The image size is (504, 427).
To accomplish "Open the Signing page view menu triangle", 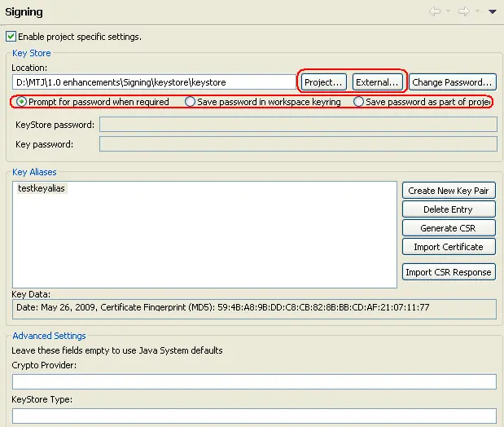I will tap(492, 11).
